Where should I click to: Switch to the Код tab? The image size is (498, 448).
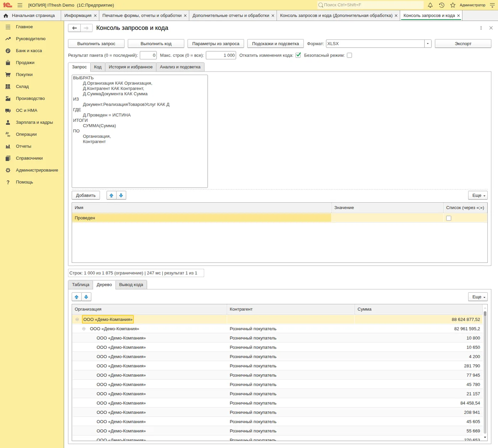click(98, 67)
